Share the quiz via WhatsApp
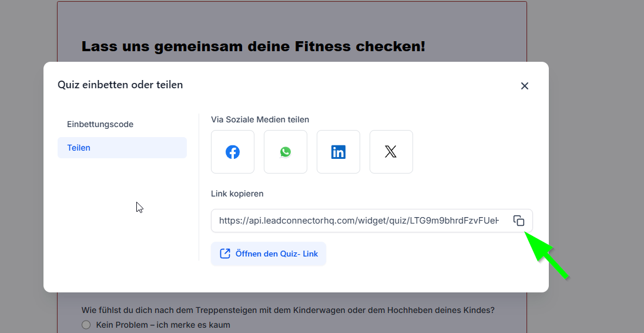The image size is (644, 333). coord(286,152)
